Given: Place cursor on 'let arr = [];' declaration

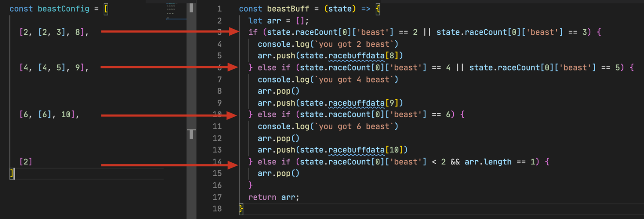Looking at the screenshot, I should (278, 21).
